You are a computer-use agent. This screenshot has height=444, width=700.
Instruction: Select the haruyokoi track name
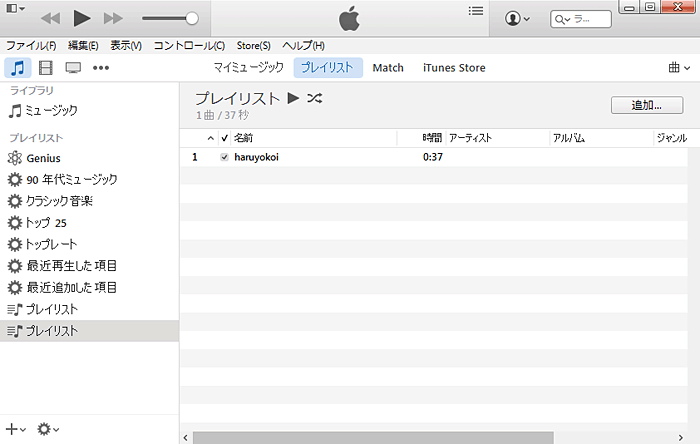click(x=256, y=157)
